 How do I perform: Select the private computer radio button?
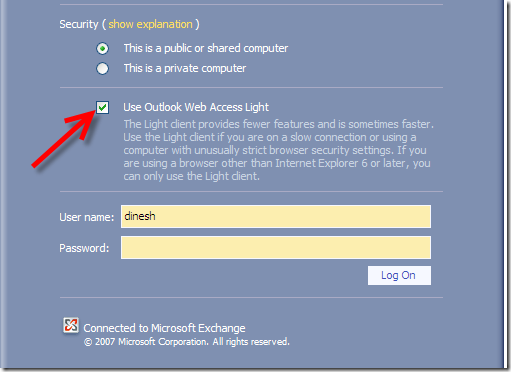[x=102, y=69]
